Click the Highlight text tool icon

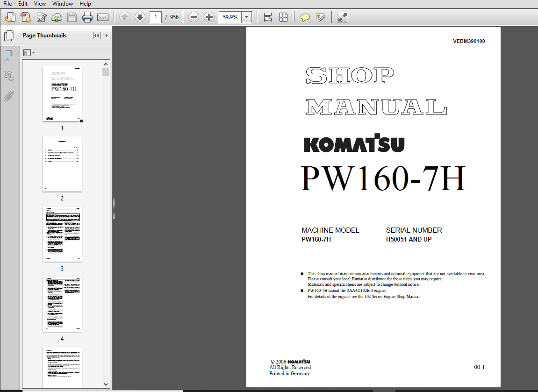321,17
